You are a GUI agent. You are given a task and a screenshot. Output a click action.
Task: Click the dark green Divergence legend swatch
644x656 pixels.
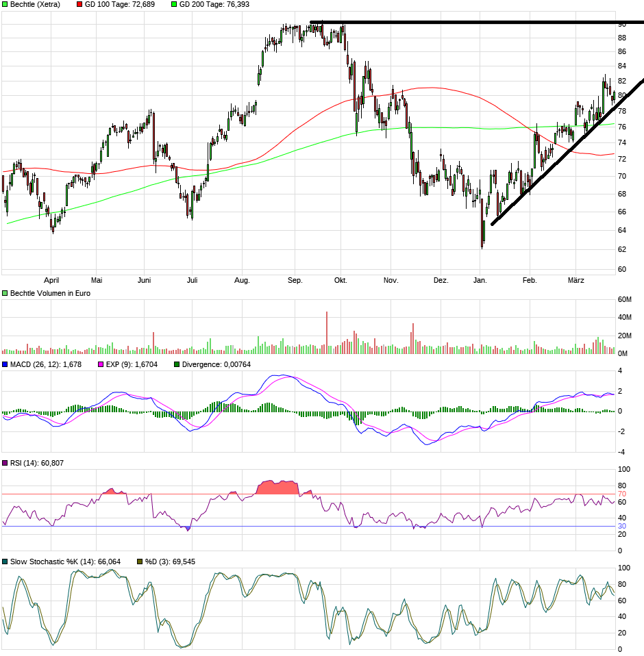pos(177,364)
